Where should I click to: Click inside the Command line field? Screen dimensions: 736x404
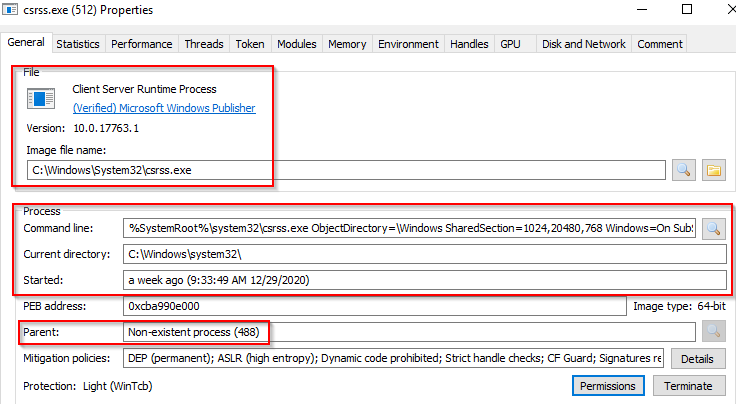410,228
